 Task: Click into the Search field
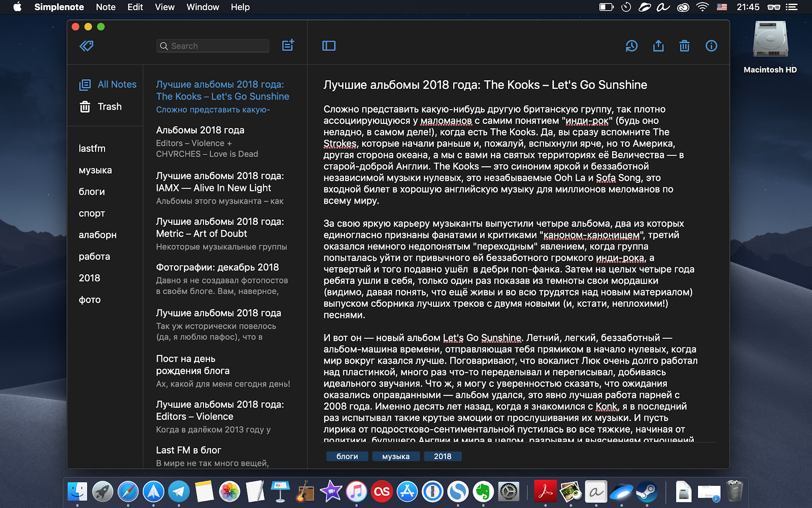click(213, 46)
